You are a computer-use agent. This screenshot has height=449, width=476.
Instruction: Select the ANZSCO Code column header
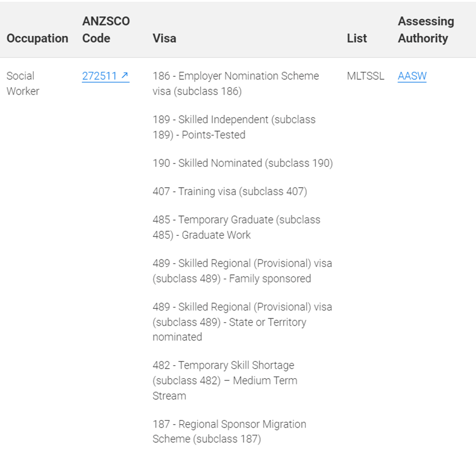point(106,30)
